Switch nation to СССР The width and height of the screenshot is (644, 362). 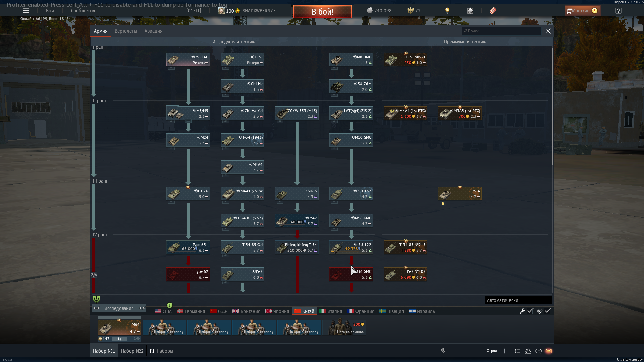[x=219, y=311]
